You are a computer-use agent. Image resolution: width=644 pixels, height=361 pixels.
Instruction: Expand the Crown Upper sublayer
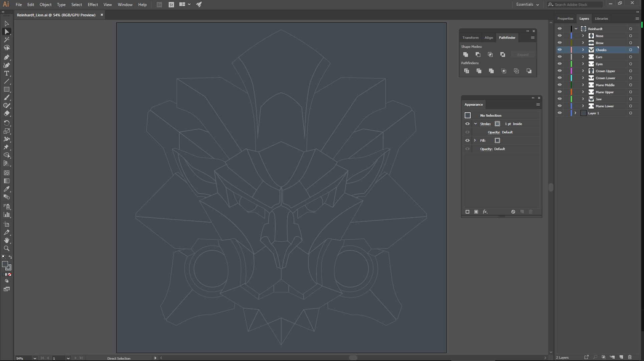point(583,71)
